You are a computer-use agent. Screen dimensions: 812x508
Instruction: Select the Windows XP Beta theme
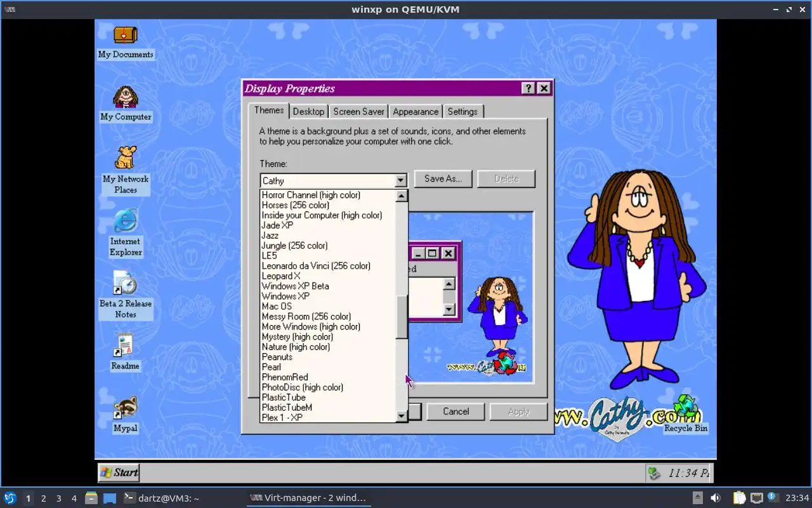click(x=329, y=286)
